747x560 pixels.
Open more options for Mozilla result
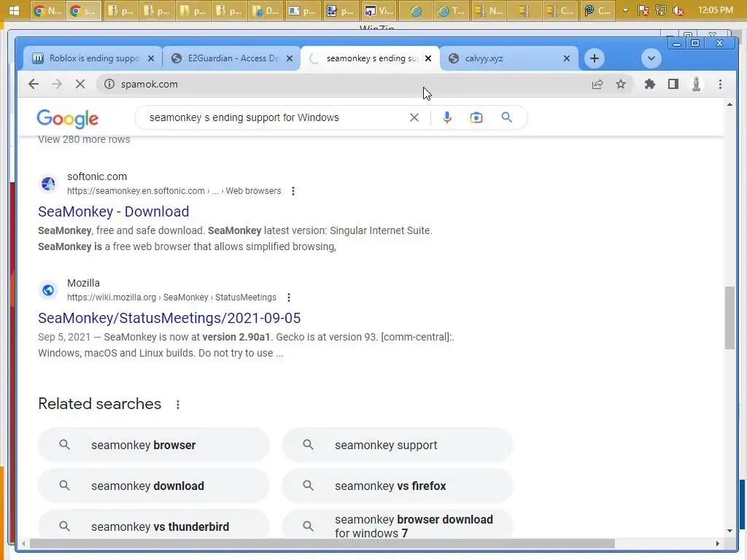(289, 297)
